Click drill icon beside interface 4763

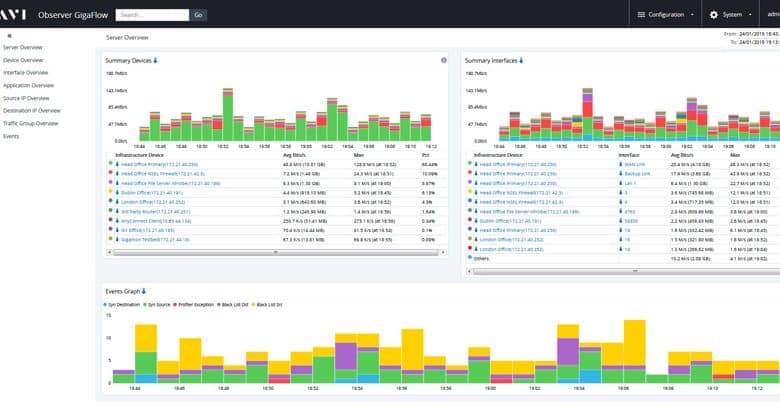click(x=621, y=211)
